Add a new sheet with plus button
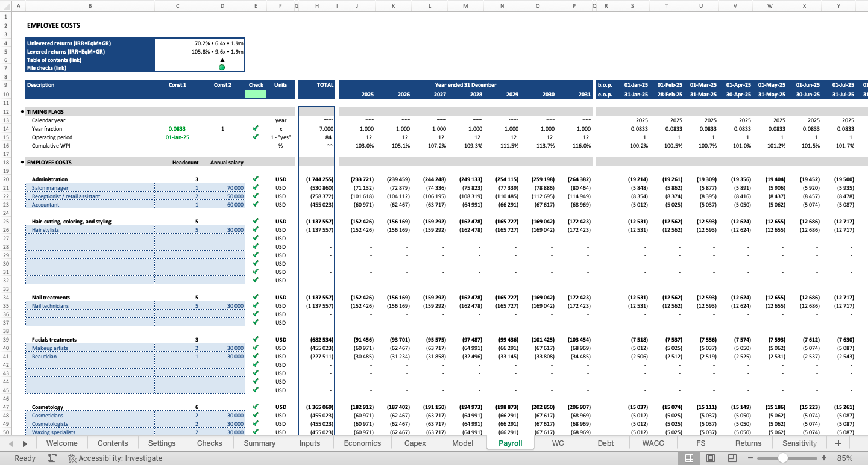868x465 pixels. click(838, 443)
